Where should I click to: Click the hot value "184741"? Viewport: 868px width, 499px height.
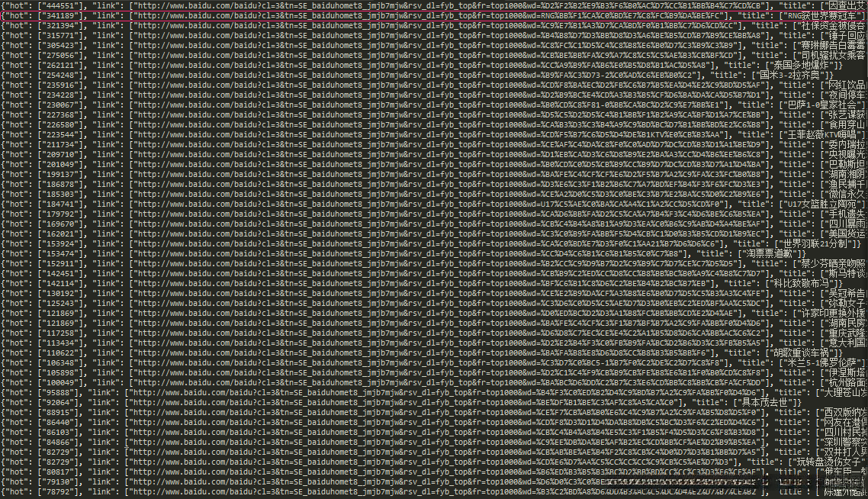tap(61, 204)
